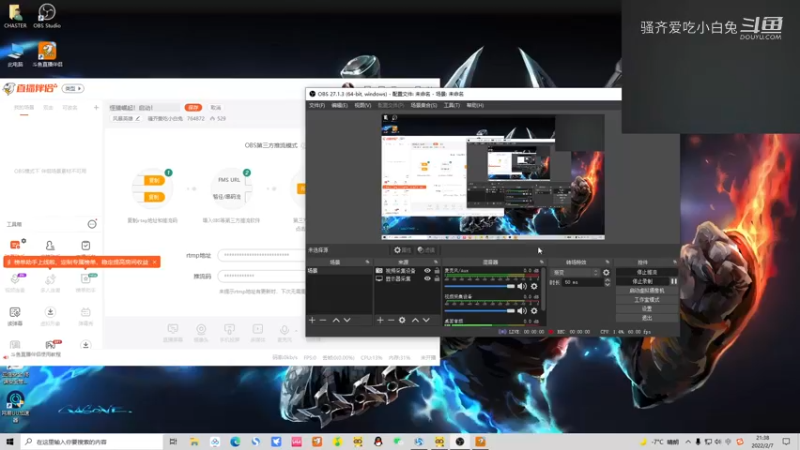The height and width of the screenshot is (450, 800).
Task: Open OBS 设置 settings button
Action: click(x=647, y=309)
